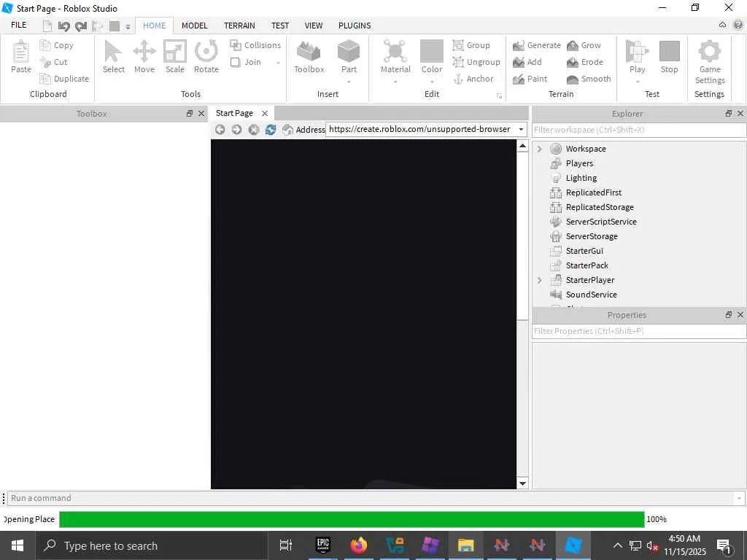The image size is (747, 560).
Task: Open terrain Generate tool
Action: (536, 45)
